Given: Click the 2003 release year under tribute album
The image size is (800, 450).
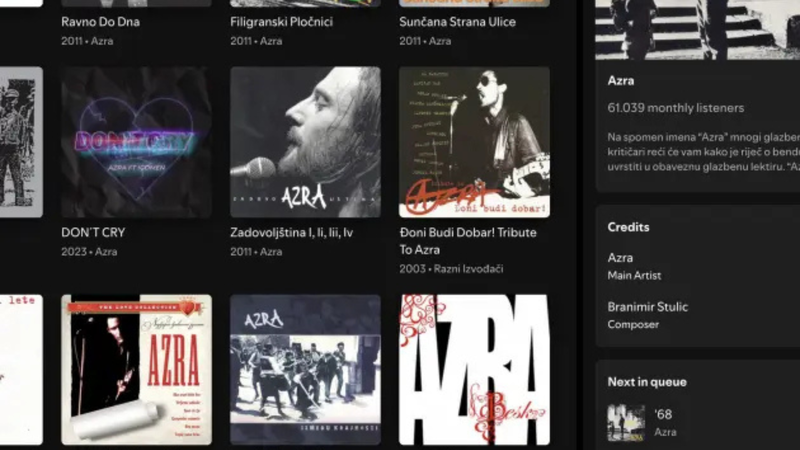Looking at the screenshot, I should [x=412, y=268].
